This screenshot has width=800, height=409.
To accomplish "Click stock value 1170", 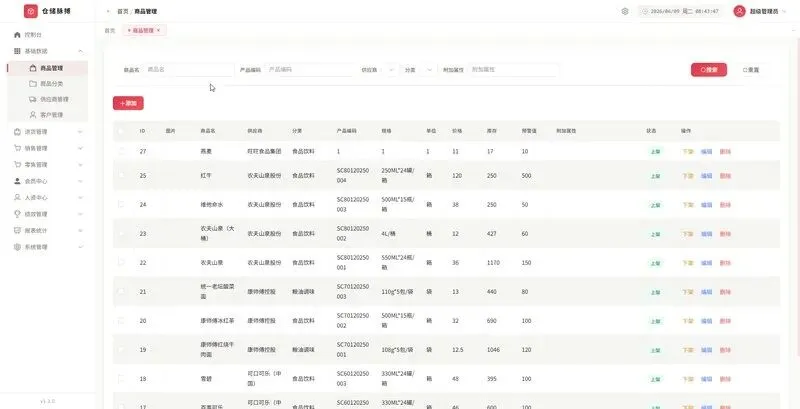I will (493, 263).
